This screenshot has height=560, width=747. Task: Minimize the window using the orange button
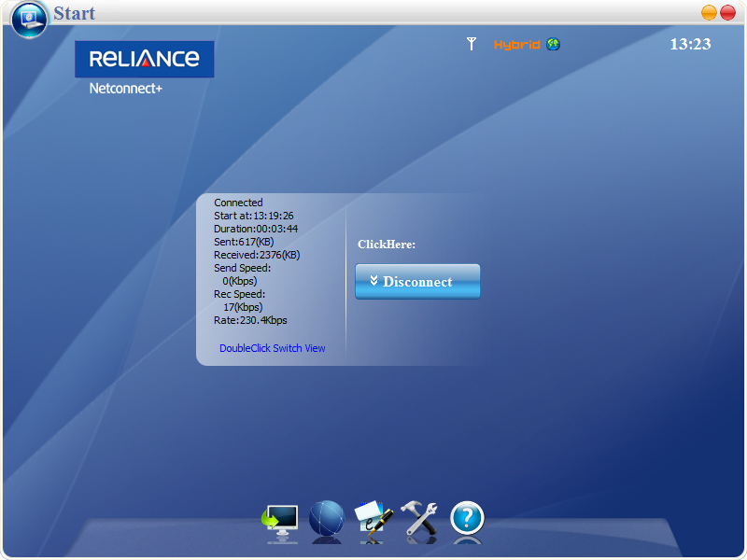(x=709, y=13)
